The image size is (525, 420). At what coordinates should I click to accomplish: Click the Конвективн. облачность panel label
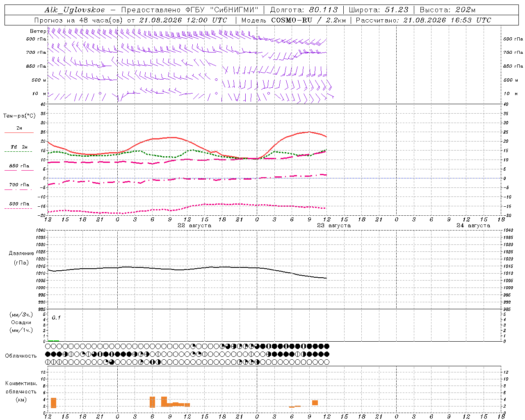(21, 391)
